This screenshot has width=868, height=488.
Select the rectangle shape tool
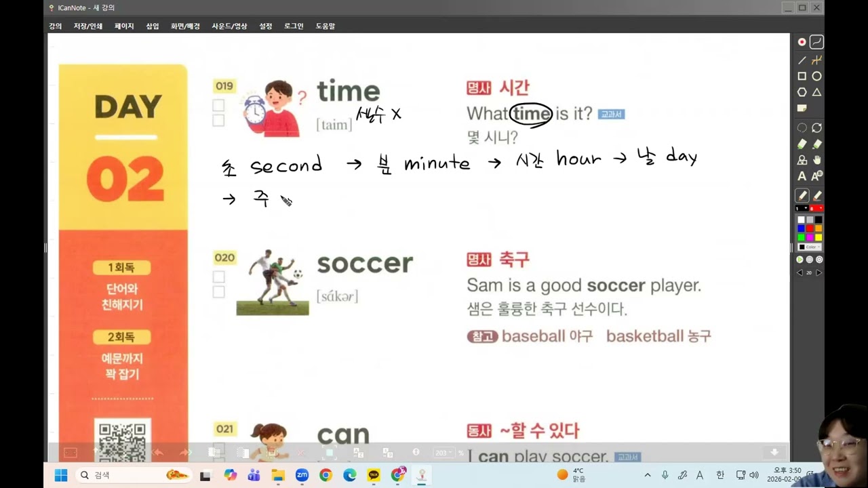pyautogui.click(x=802, y=76)
